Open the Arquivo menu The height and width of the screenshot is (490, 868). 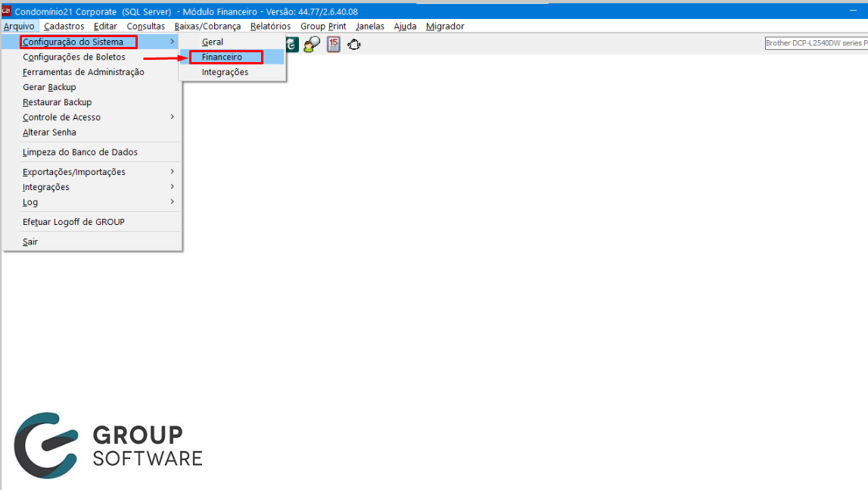(x=19, y=26)
